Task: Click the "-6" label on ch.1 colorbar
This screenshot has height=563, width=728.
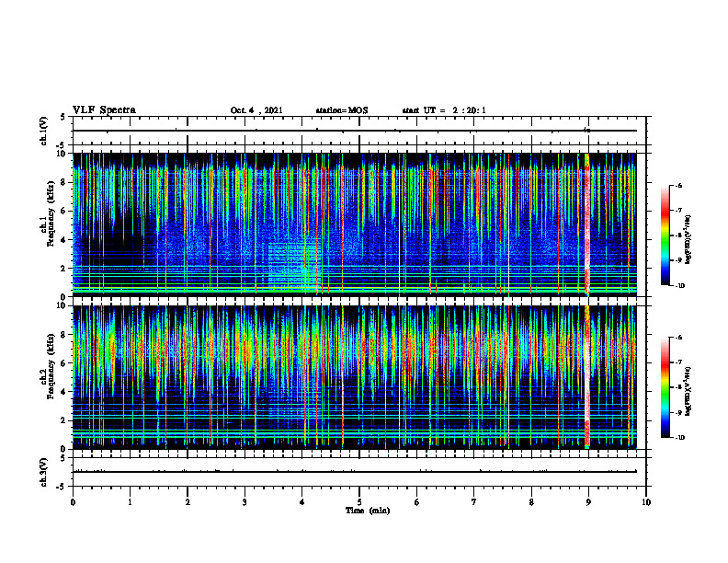Action: tap(679, 186)
